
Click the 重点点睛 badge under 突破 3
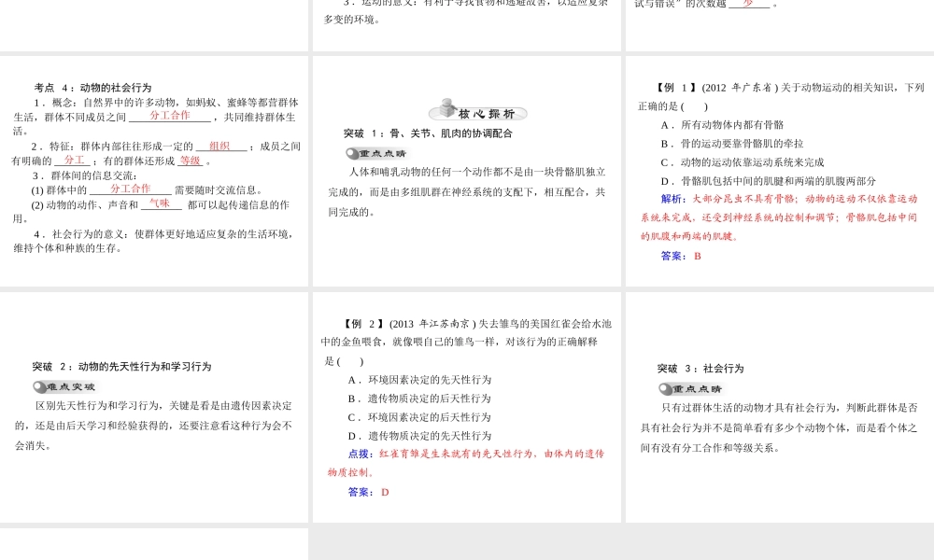[x=690, y=389]
